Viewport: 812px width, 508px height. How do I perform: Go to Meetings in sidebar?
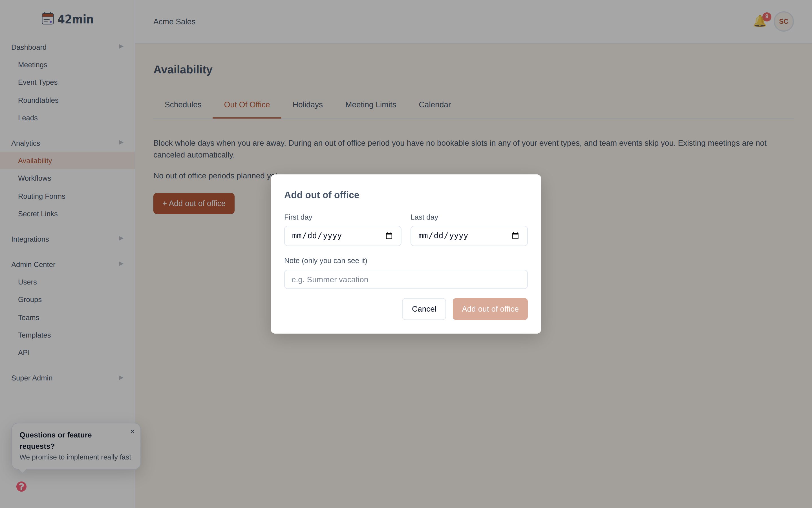point(32,65)
